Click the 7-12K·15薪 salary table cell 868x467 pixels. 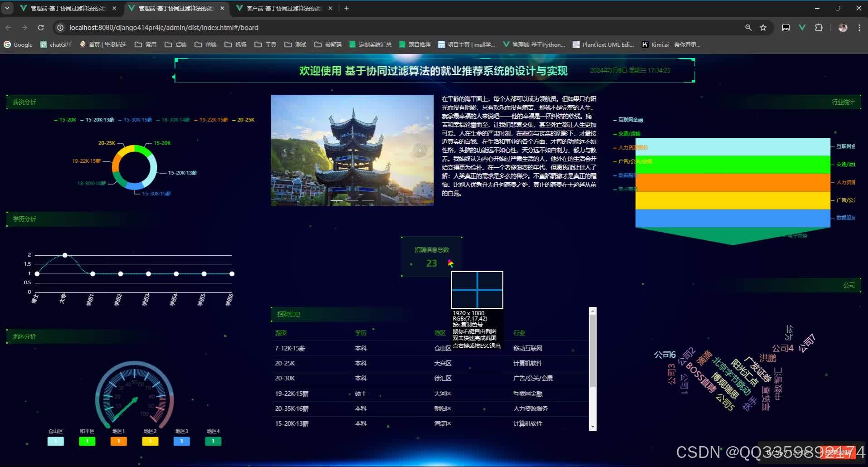pyautogui.click(x=290, y=348)
